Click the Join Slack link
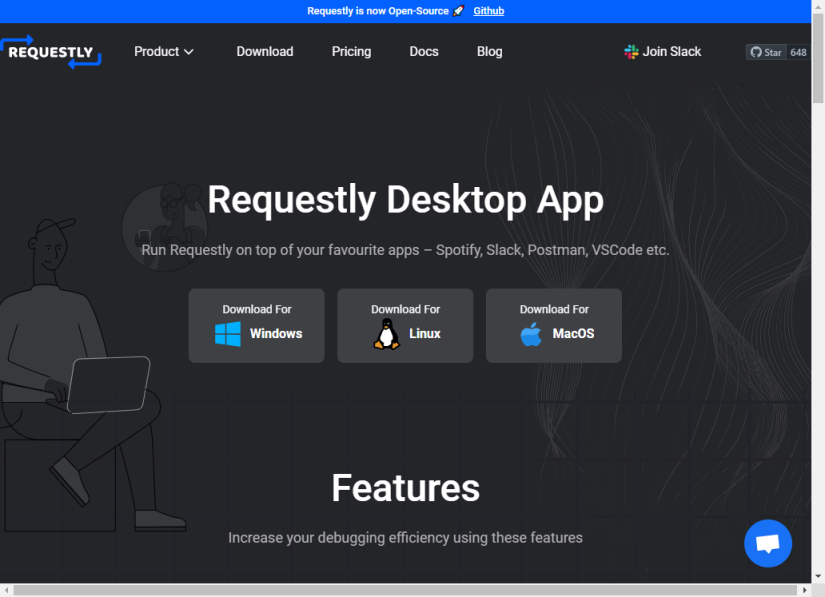 (x=662, y=52)
